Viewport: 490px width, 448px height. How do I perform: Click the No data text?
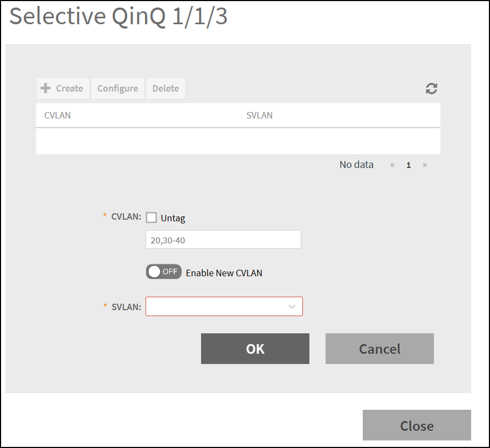356,165
